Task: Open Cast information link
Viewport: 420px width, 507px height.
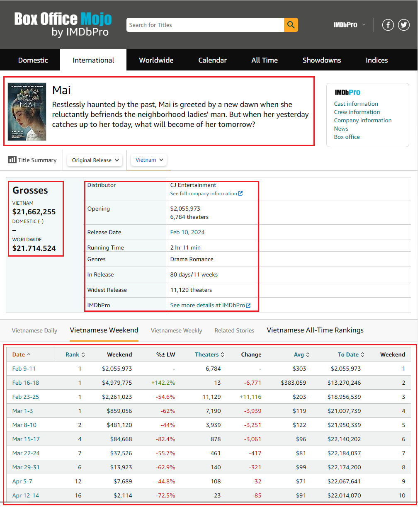Action: click(356, 104)
